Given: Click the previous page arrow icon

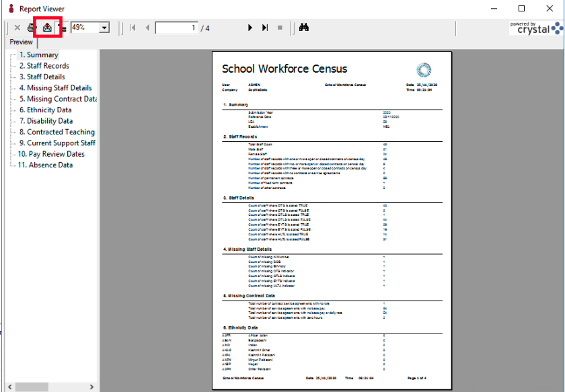Looking at the screenshot, I should coord(148,28).
